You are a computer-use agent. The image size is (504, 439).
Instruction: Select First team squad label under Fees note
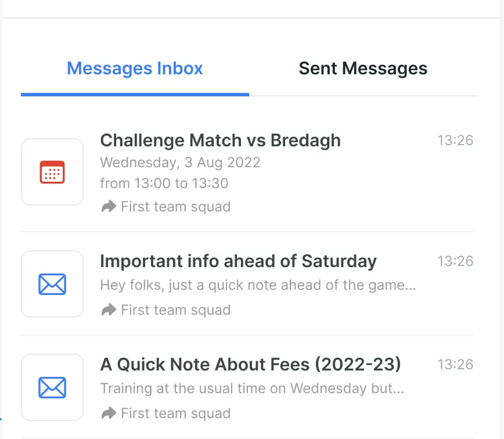click(x=175, y=413)
